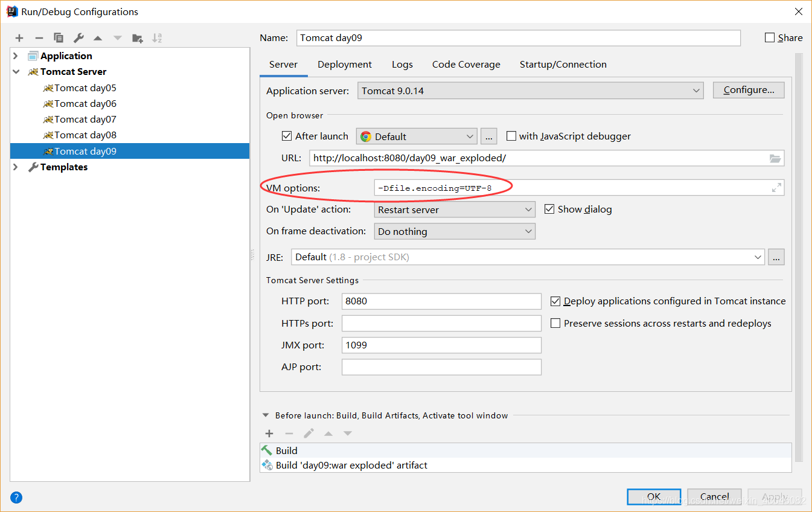Add a new configuration with plus icon
The width and height of the screenshot is (812, 512).
pos(19,38)
